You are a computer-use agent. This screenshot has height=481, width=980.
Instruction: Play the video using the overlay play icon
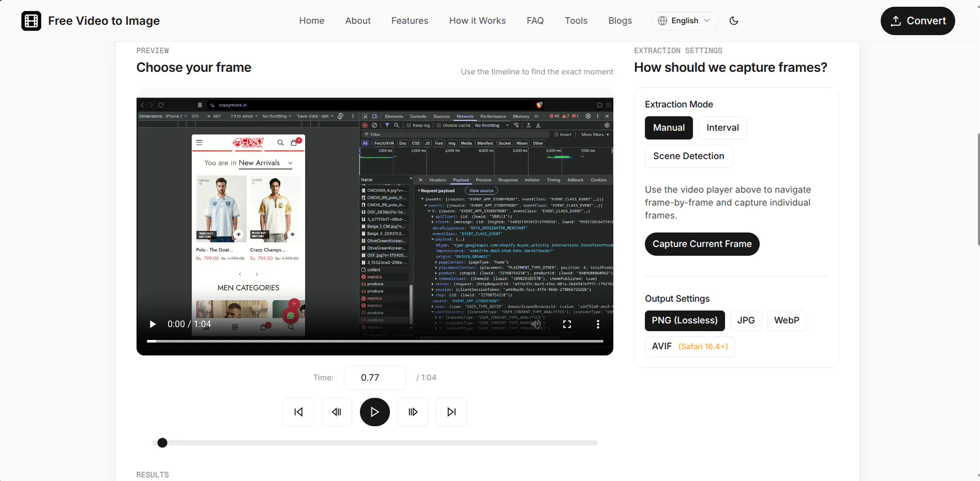pos(153,324)
